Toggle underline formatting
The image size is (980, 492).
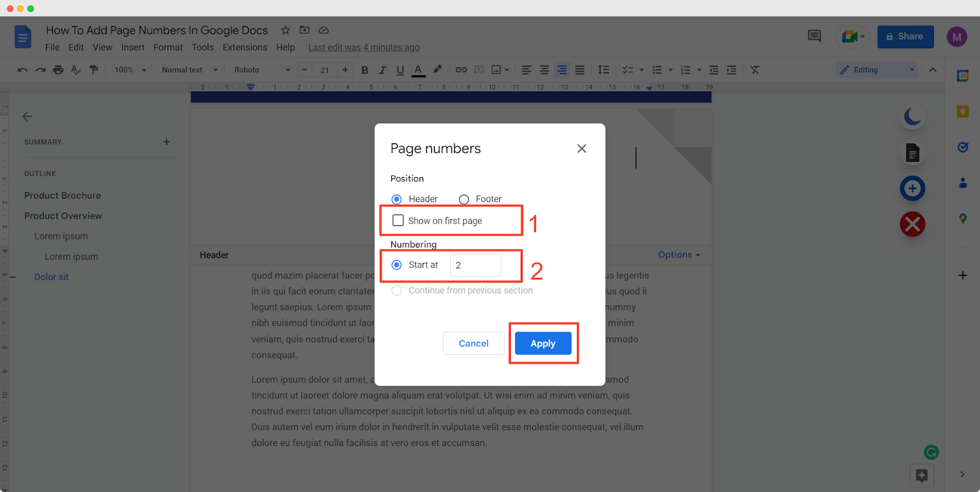400,70
